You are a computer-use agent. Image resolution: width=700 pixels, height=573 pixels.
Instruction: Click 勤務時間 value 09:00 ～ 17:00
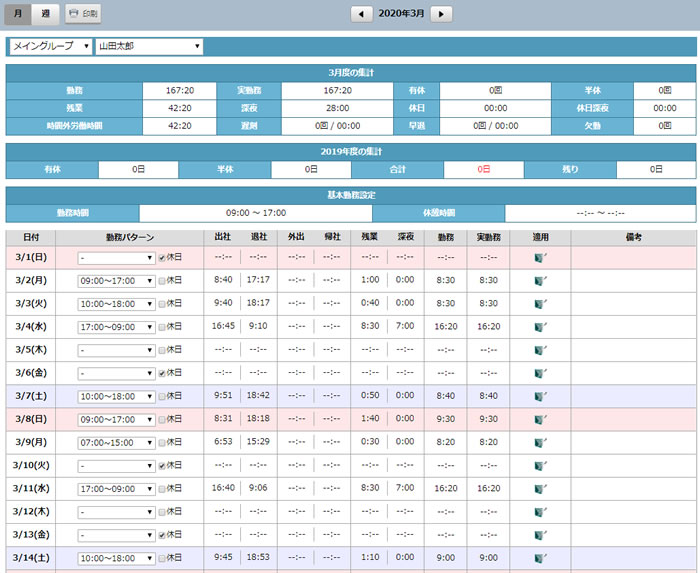point(256,213)
